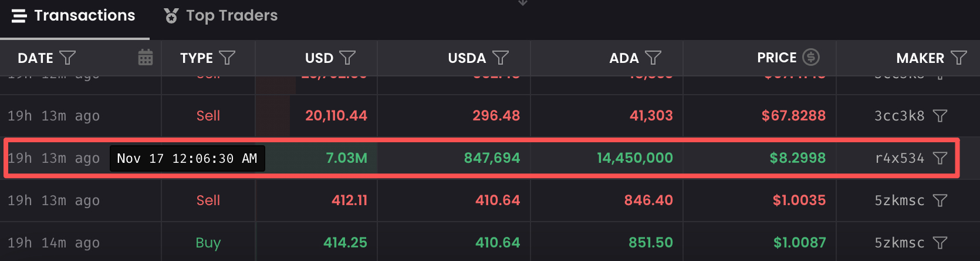Filter by 5zkmsc Buy row funnel
Image resolution: width=980 pixels, height=261 pixels.
(940, 243)
